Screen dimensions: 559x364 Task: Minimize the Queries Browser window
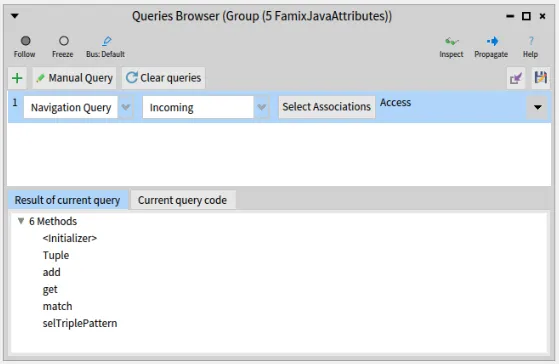pyautogui.click(x=510, y=16)
